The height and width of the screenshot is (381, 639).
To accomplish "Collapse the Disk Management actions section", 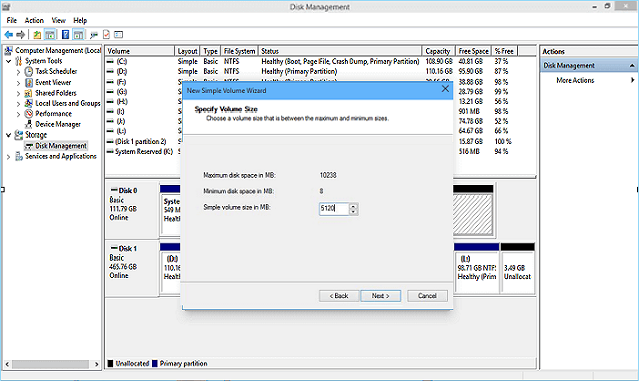I will [632, 66].
